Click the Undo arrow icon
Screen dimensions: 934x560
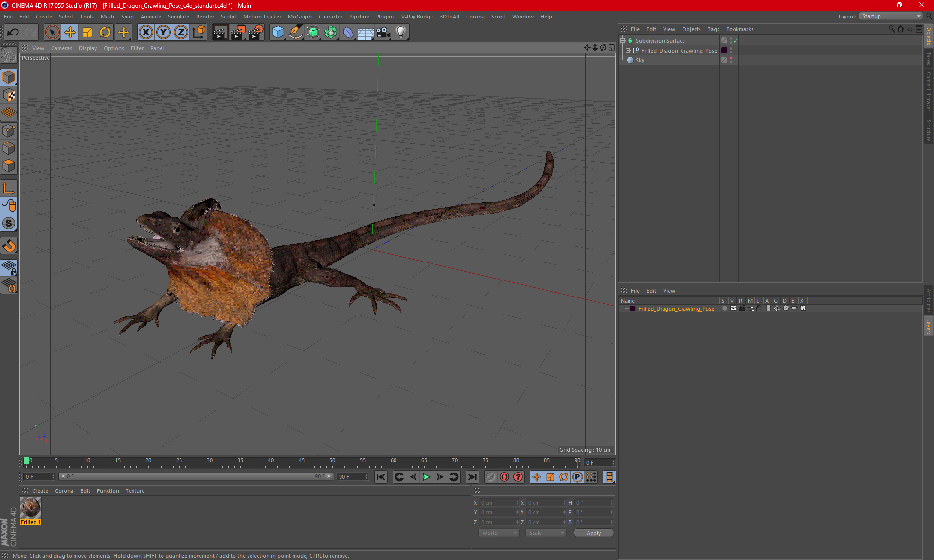pos(13,33)
